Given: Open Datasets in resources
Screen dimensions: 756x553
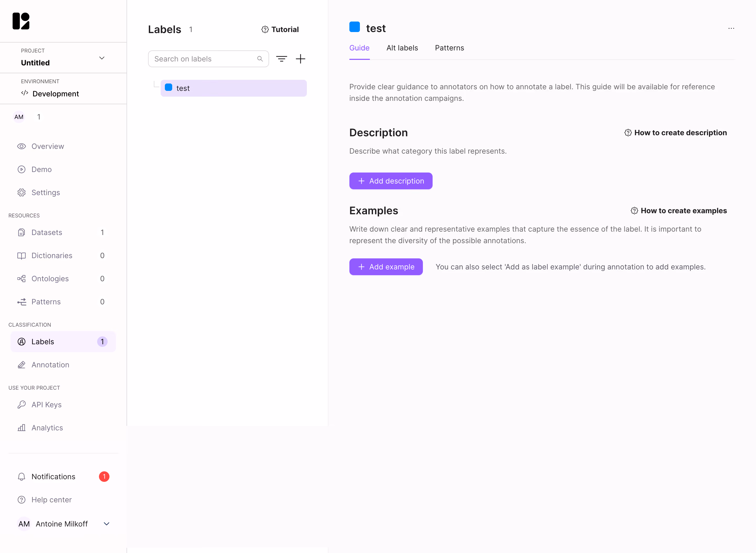Looking at the screenshot, I should [63, 232].
